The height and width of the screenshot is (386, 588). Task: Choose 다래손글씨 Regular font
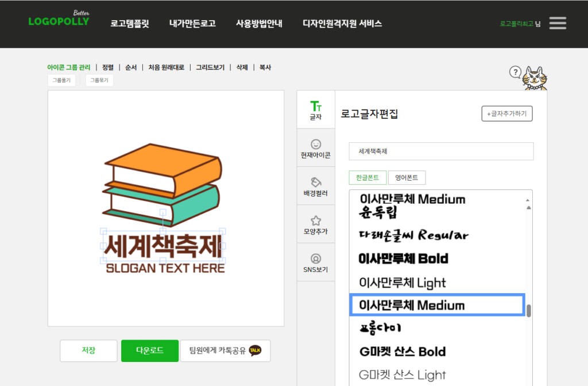coord(413,235)
